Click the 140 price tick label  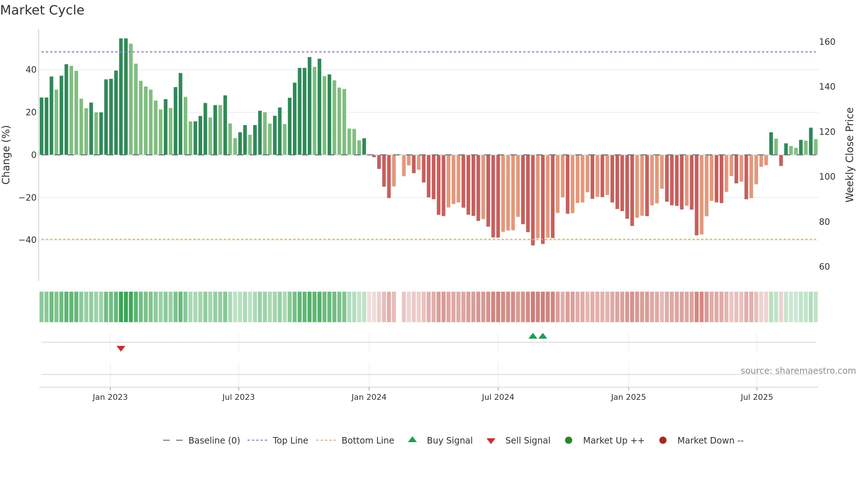pyautogui.click(x=827, y=87)
